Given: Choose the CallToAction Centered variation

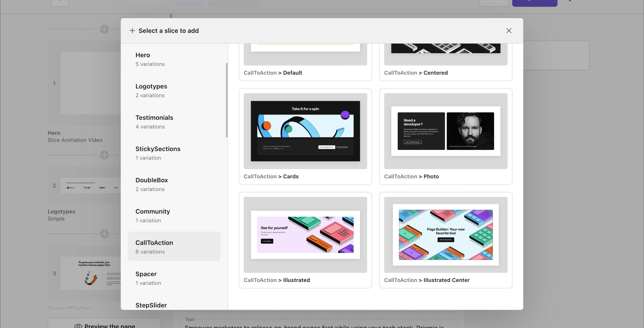Looking at the screenshot, I should point(446,62).
